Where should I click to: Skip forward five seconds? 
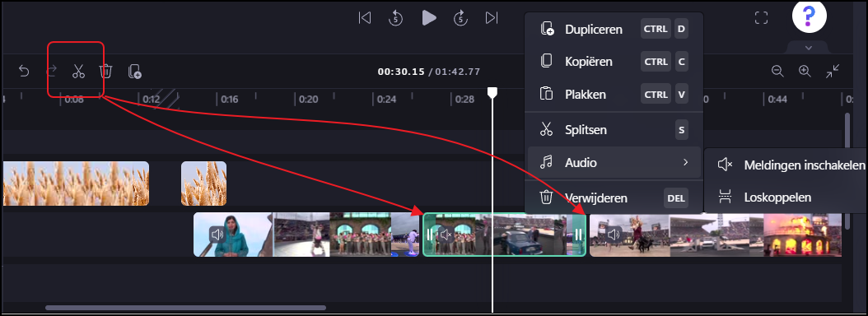461,18
